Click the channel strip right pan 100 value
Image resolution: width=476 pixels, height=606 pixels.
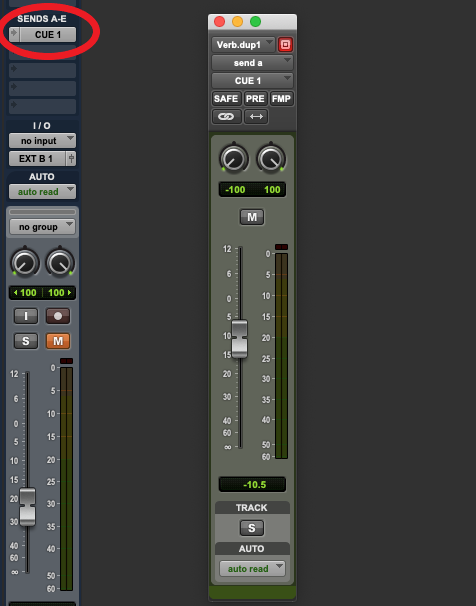click(59, 293)
